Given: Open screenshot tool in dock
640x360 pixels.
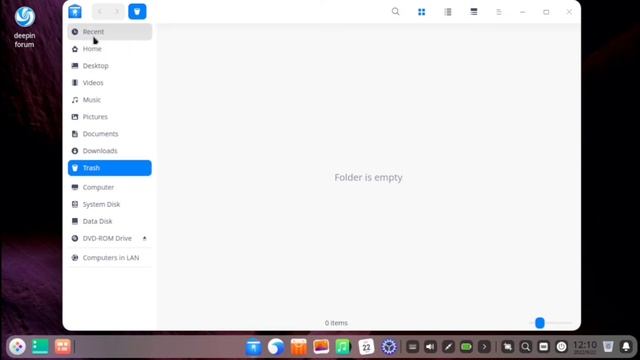Looking at the screenshot, I should pyautogui.click(x=507, y=347).
